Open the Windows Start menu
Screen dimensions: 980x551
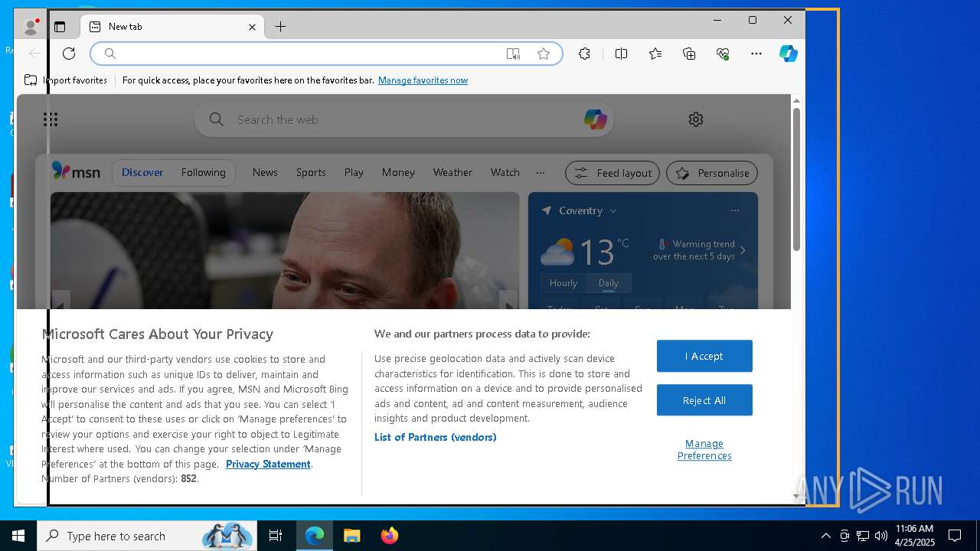click(18, 536)
